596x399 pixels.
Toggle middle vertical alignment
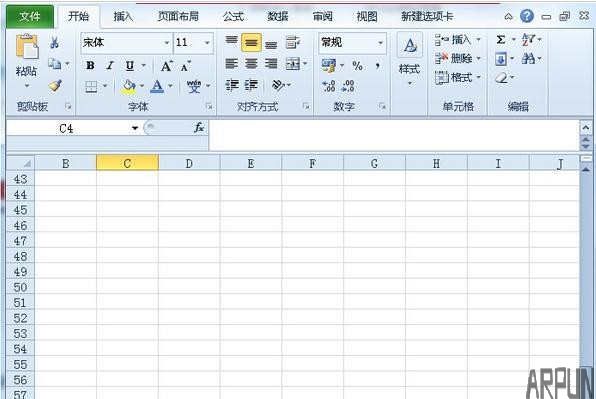coord(251,42)
